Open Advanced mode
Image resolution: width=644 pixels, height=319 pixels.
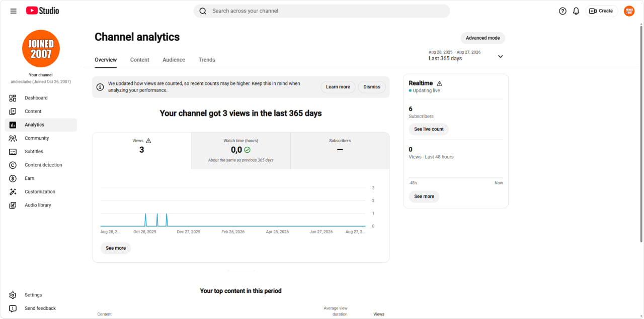point(482,38)
